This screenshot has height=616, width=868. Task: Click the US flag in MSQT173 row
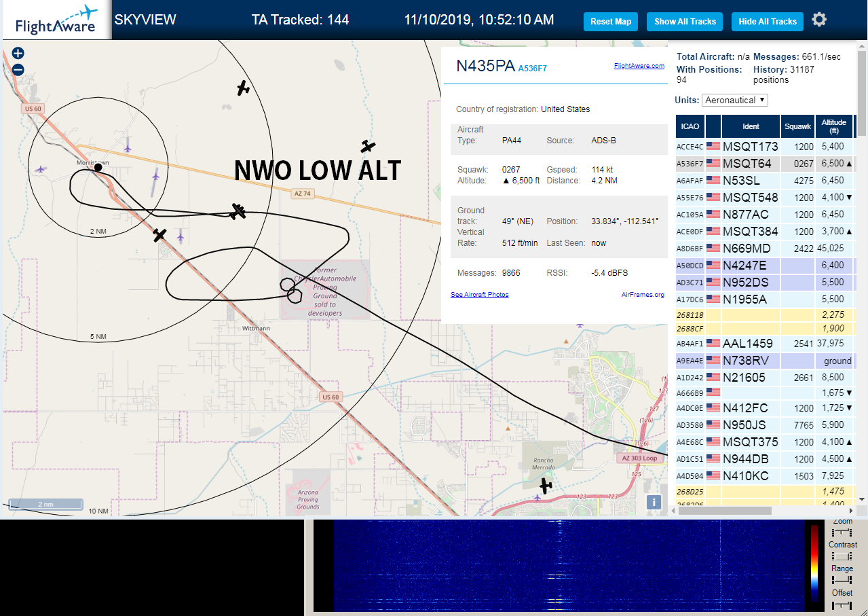coord(713,146)
